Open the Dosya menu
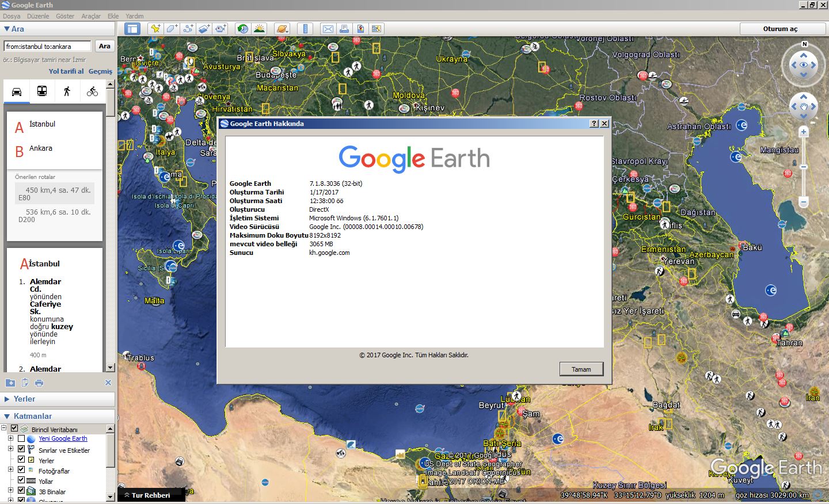 [x=12, y=16]
